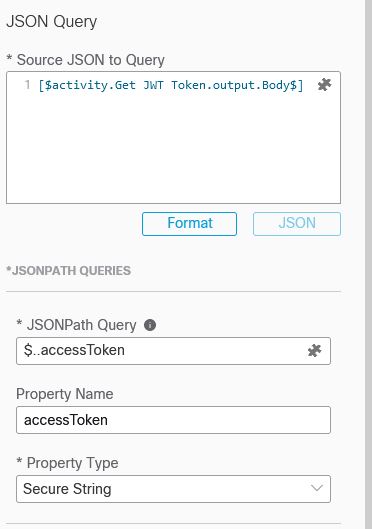Click the JSON button

point(297,224)
